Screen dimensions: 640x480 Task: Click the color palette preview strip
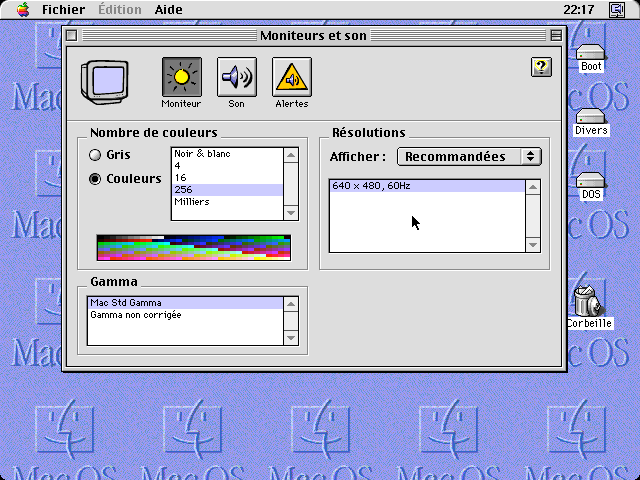pyautogui.click(x=194, y=247)
